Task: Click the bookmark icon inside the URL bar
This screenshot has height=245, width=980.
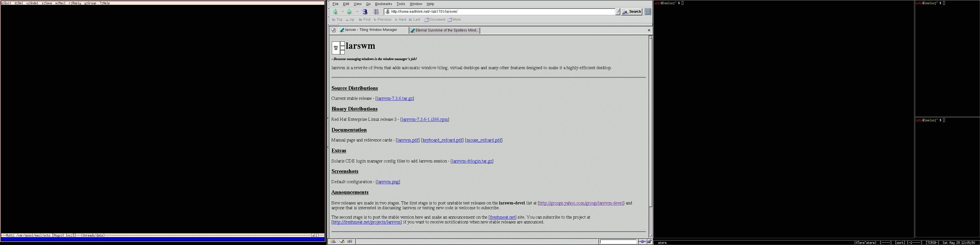Action: click(x=388, y=12)
